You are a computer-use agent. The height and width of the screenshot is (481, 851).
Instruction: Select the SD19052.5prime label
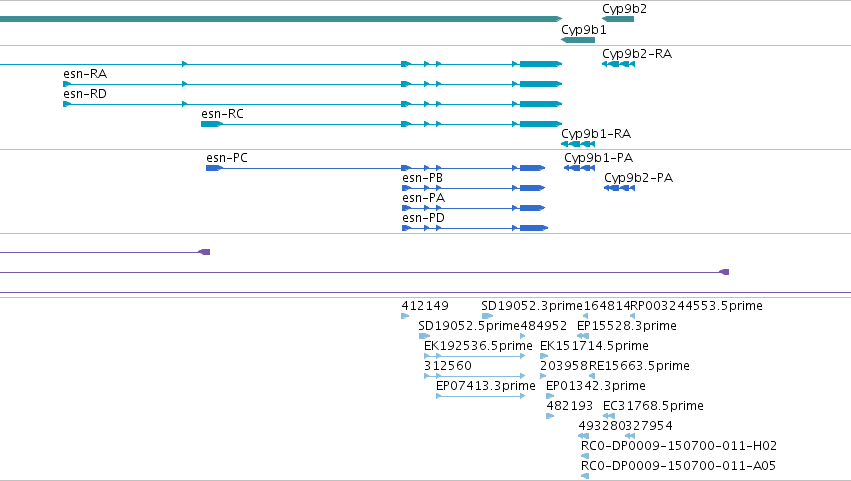coord(469,326)
